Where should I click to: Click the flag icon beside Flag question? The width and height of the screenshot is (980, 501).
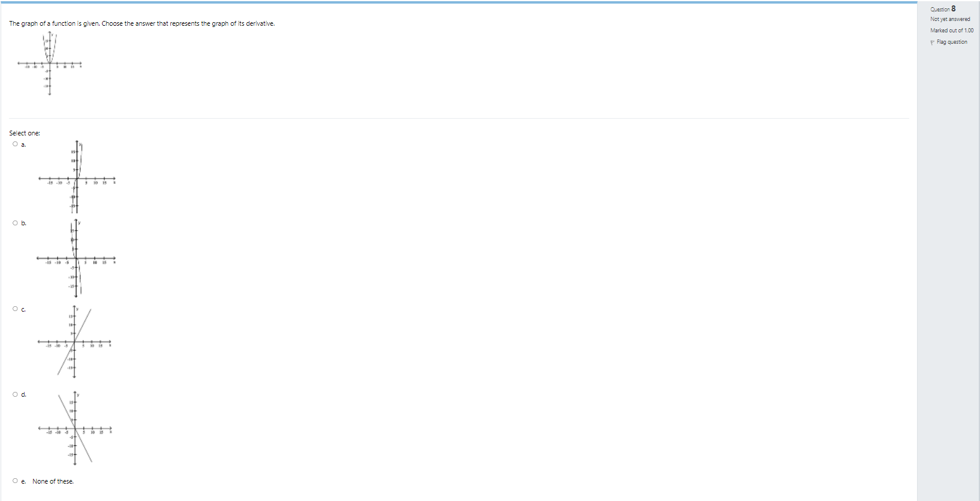(x=932, y=43)
